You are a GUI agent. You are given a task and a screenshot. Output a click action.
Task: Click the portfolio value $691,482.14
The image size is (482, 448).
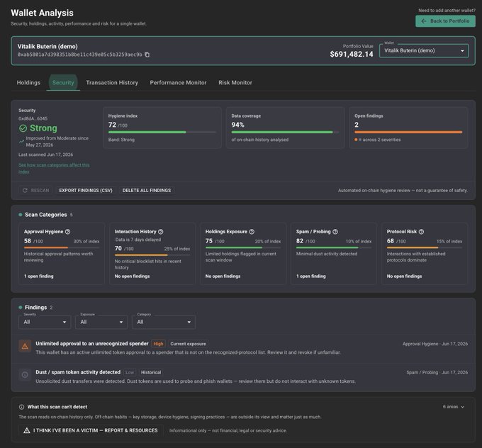tap(352, 55)
